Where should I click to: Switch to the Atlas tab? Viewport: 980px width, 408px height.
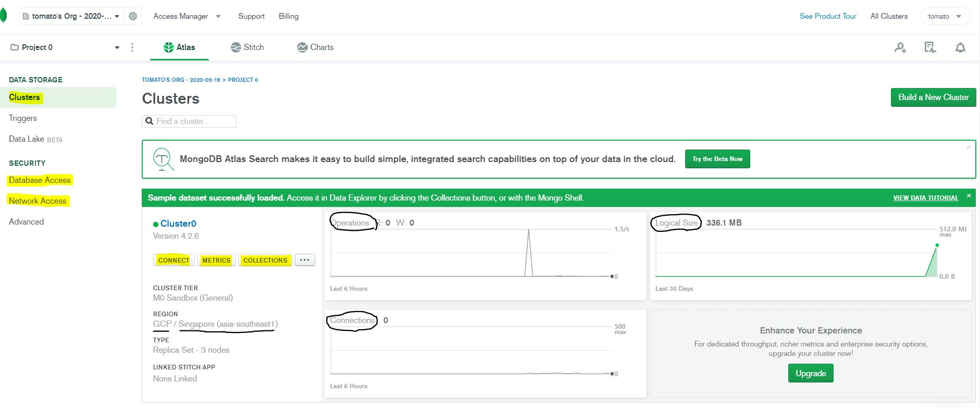pyautogui.click(x=179, y=47)
